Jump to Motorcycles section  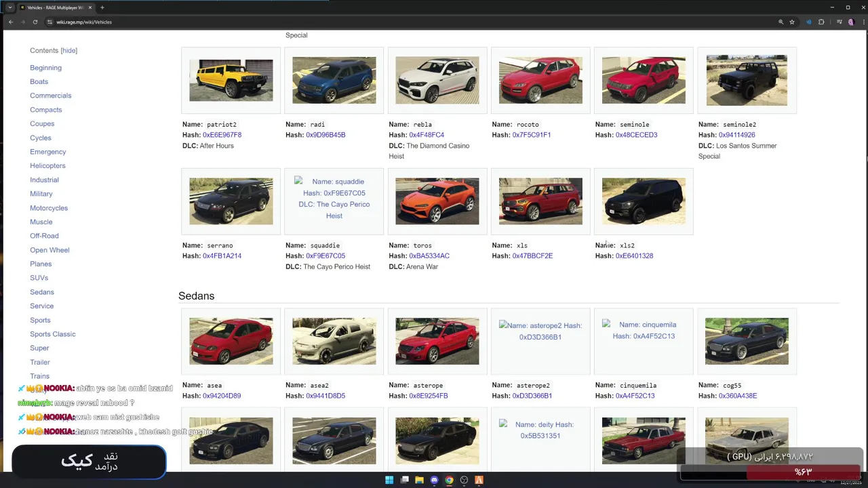tap(49, 208)
